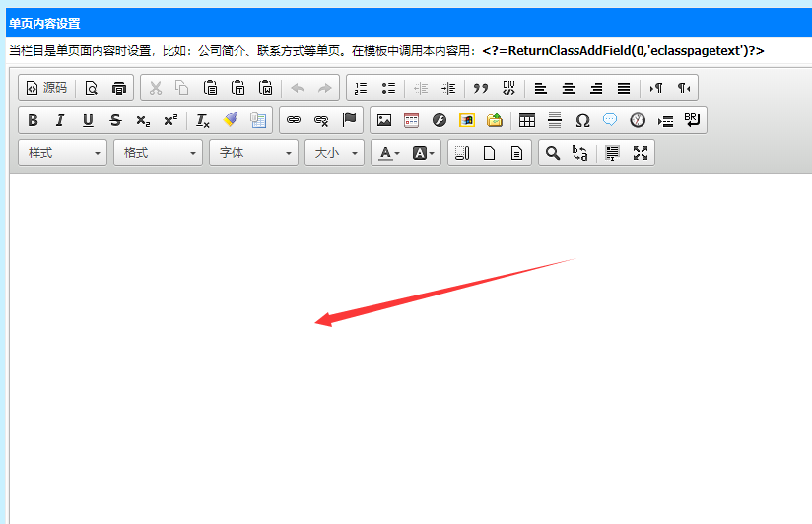Toggle underline formatting
The image size is (812, 524).
(88, 120)
